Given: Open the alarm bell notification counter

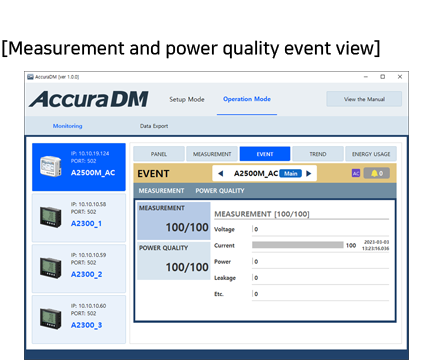Looking at the screenshot, I should coord(377,173).
